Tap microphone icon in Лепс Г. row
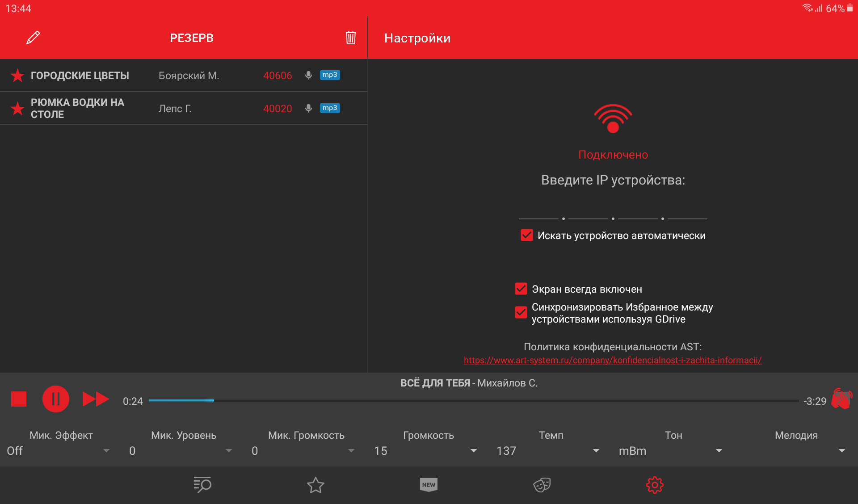This screenshot has height=504, width=858. click(x=308, y=108)
